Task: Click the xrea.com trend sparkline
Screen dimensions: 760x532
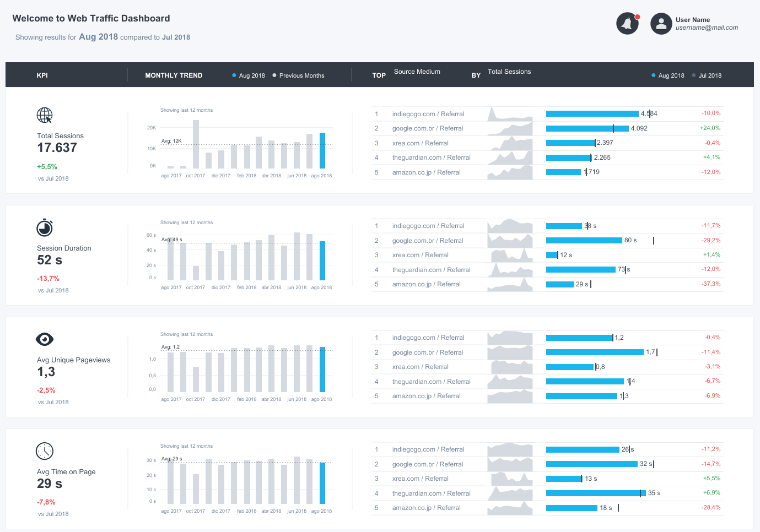Action: click(x=510, y=143)
